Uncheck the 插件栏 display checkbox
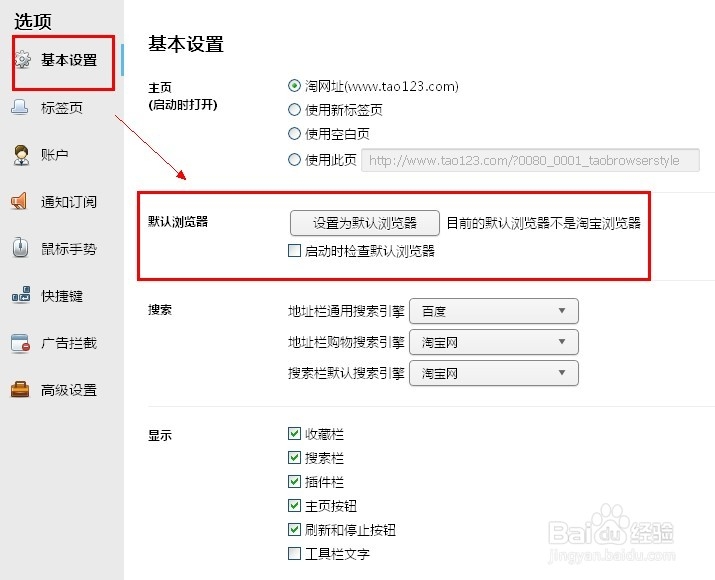 point(295,481)
